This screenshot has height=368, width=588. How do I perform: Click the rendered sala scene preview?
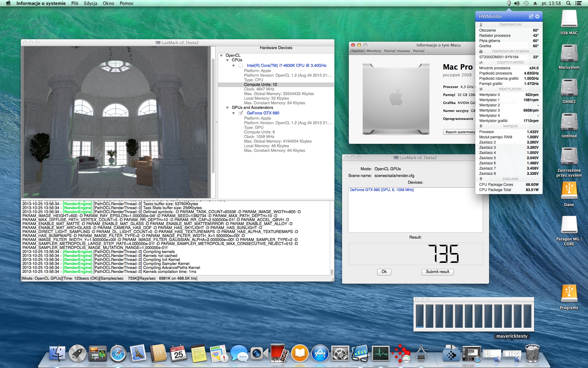[x=115, y=122]
